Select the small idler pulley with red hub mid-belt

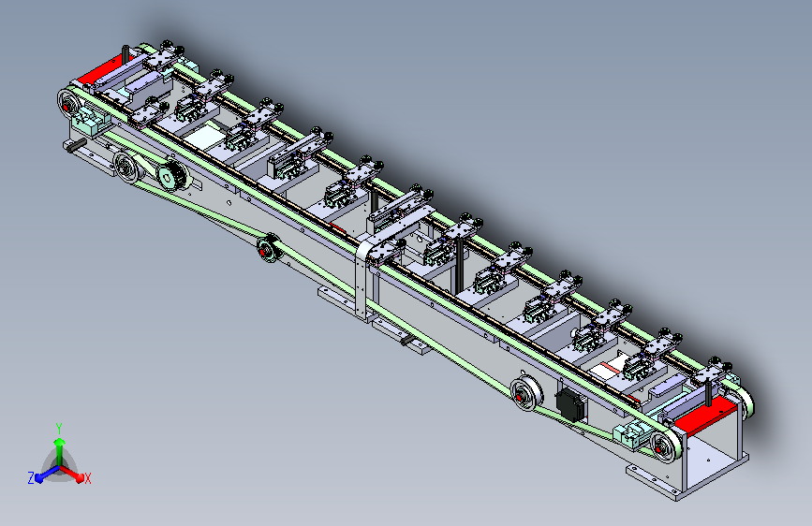[x=269, y=249]
